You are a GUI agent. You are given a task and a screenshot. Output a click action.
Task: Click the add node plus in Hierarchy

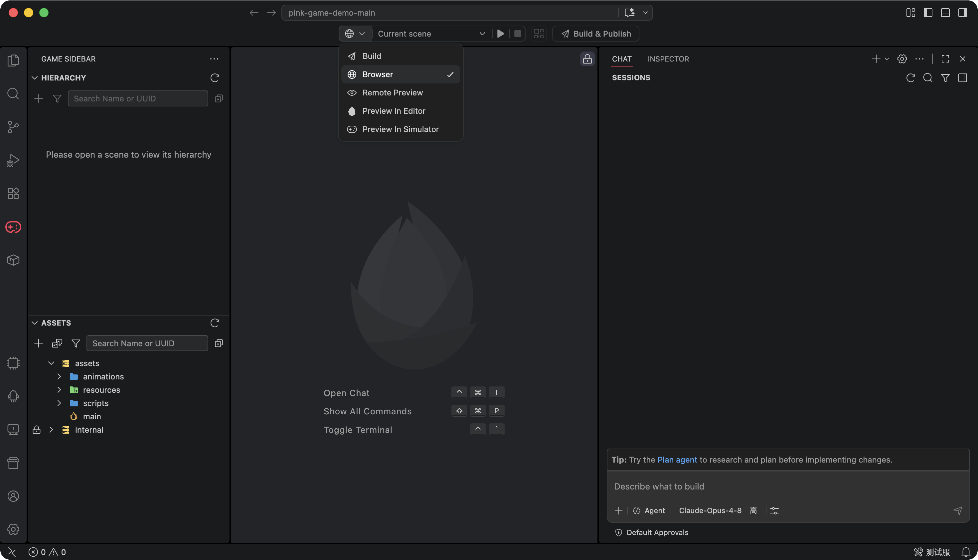(x=39, y=98)
